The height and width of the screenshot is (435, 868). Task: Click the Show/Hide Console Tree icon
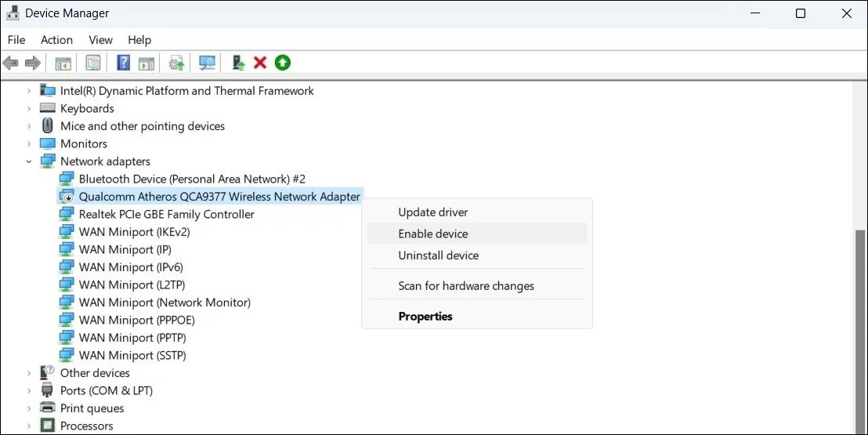(x=63, y=63)
